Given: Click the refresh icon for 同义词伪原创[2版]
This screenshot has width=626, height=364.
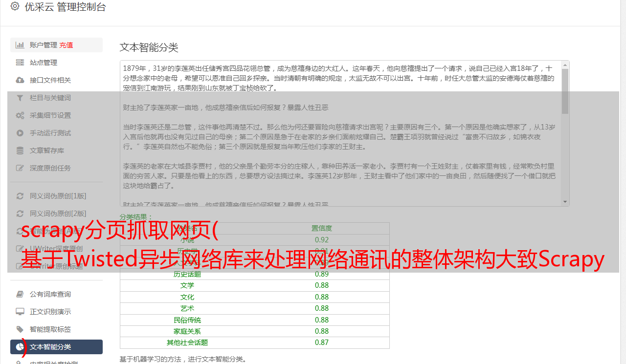Looking at the screenshot, I should click(x=20, y=214).
